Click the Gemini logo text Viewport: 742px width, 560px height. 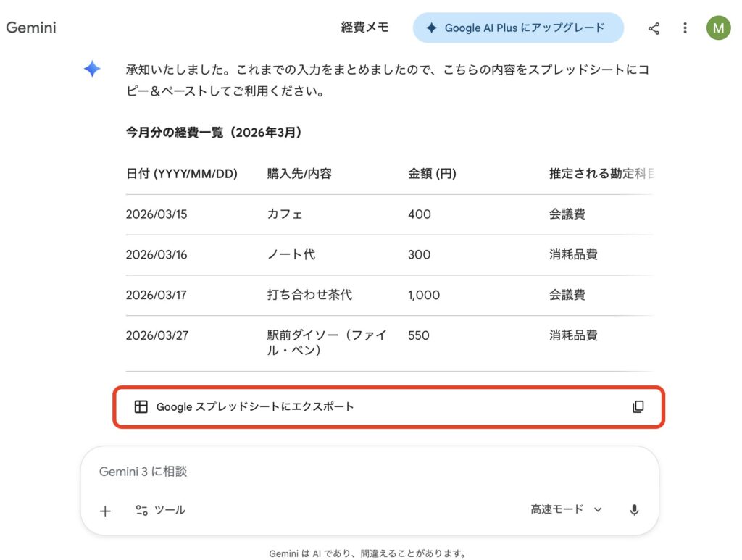tap(31, 28)
